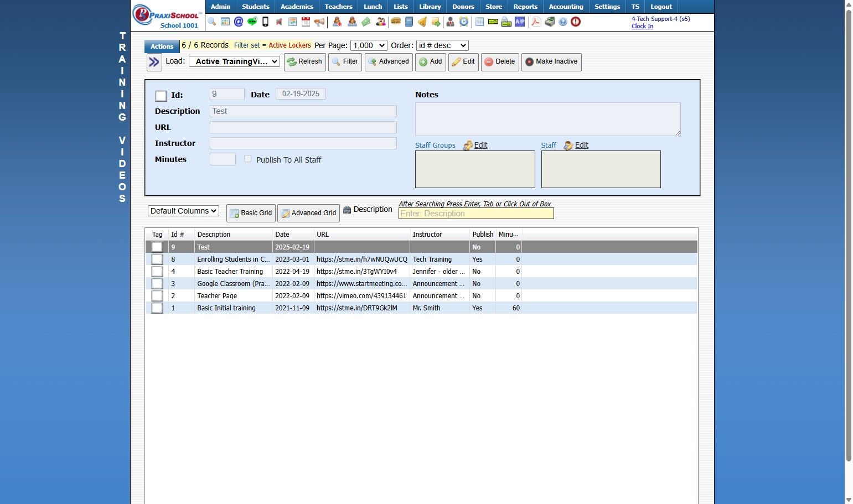Screen dimensions: 853x504
Task: Click the Filter button
Action: [345, 62]
